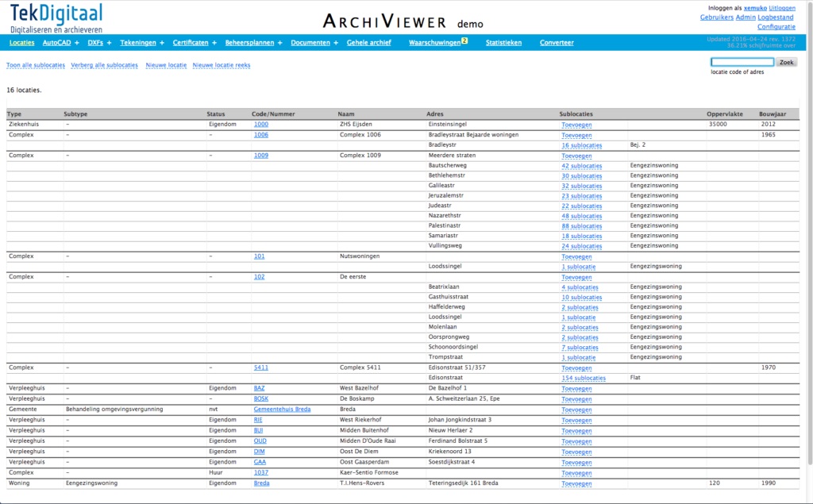Viewport: 813px width, 504px height.
Task: Click Nieuwe locatie reeks link
Action: 222,65
